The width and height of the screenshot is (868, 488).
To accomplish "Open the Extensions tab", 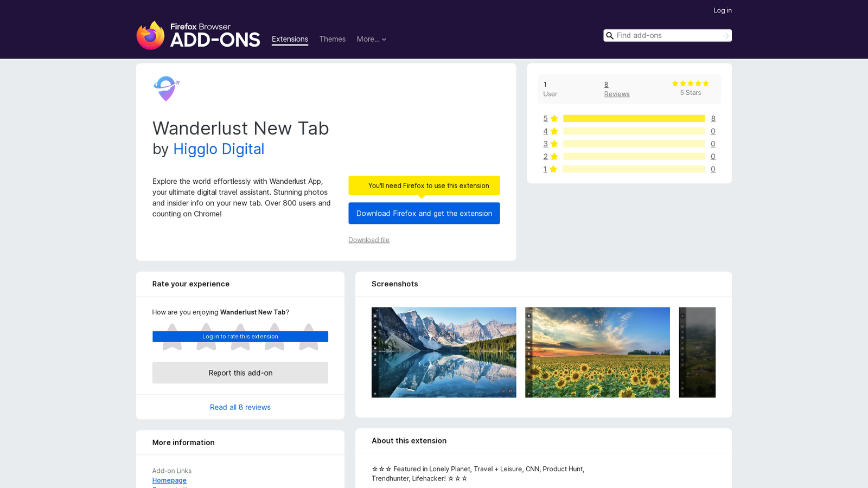I will click(x=290, y=39).
